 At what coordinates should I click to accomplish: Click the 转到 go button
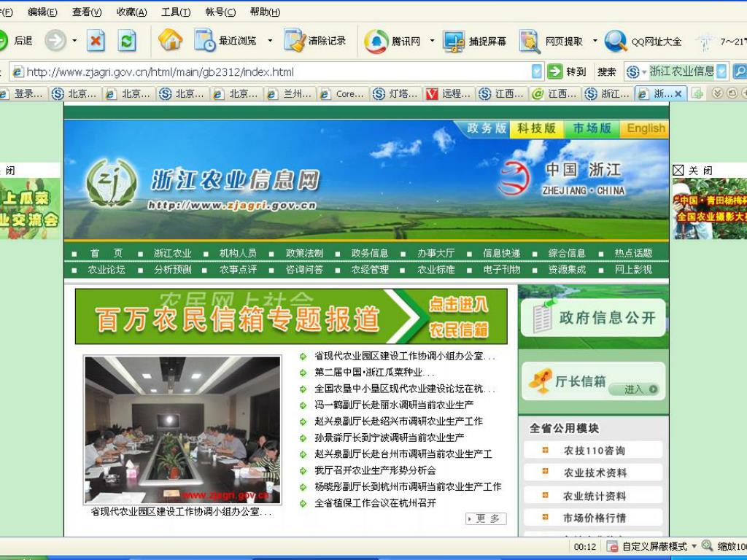point(567,72)
